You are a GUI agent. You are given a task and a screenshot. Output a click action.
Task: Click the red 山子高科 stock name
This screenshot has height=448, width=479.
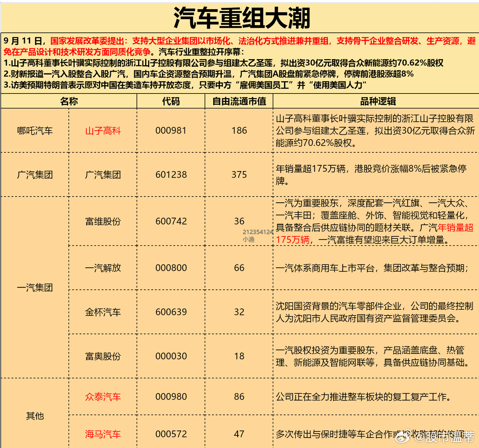coord(103,131)
